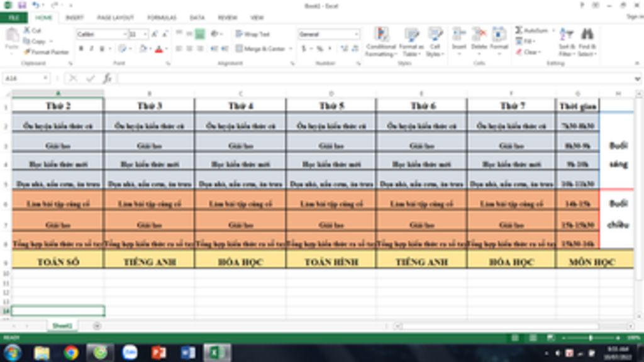Select the Thứ 2 header cell
Screen dimensions: 644x362
58,106
